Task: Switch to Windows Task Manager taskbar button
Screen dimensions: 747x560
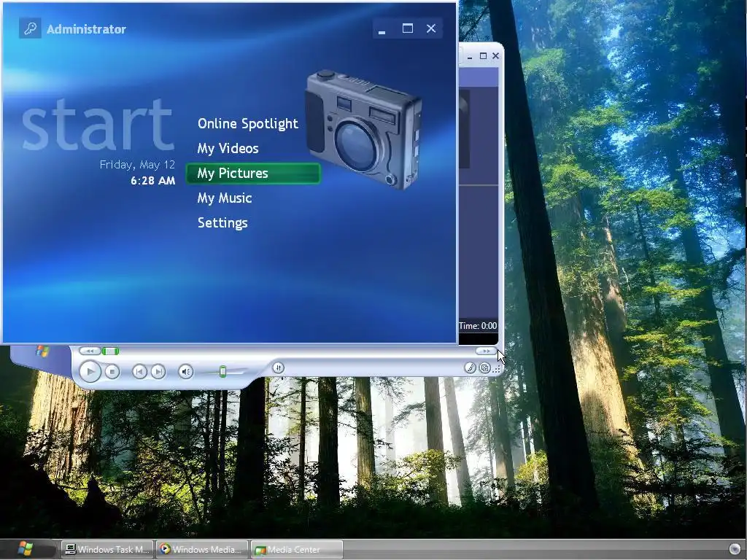Action: 108,550
